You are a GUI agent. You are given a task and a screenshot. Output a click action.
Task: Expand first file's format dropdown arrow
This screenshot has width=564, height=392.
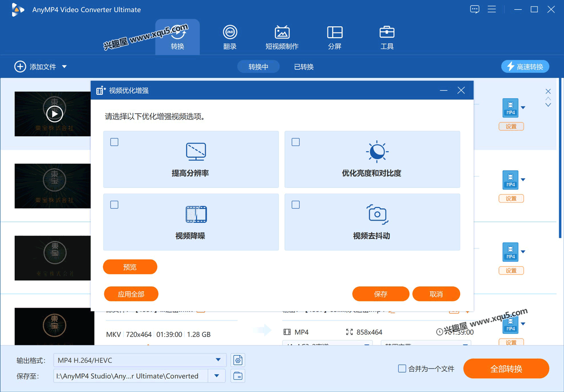[523, 108]
